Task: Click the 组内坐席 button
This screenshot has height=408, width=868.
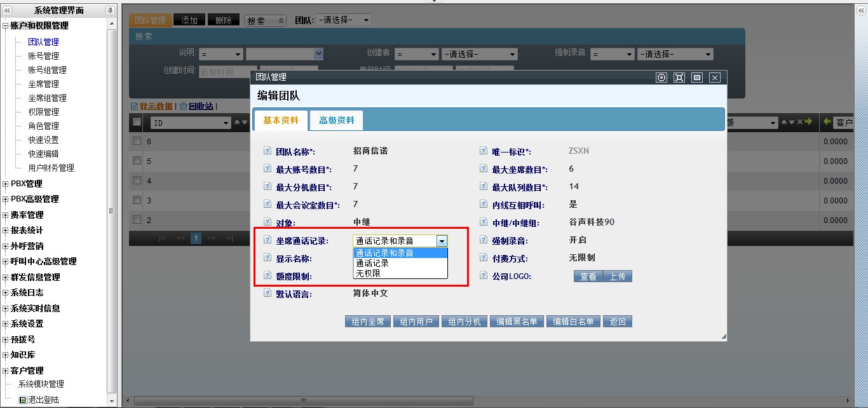Action: tap(368, 322)
